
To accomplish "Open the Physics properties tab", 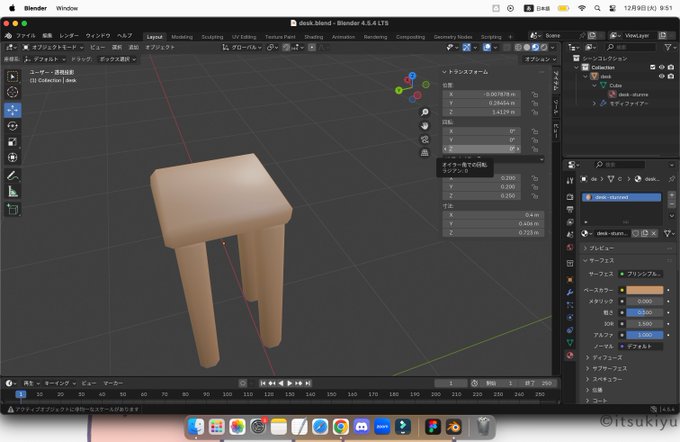I will pos(570,318).
